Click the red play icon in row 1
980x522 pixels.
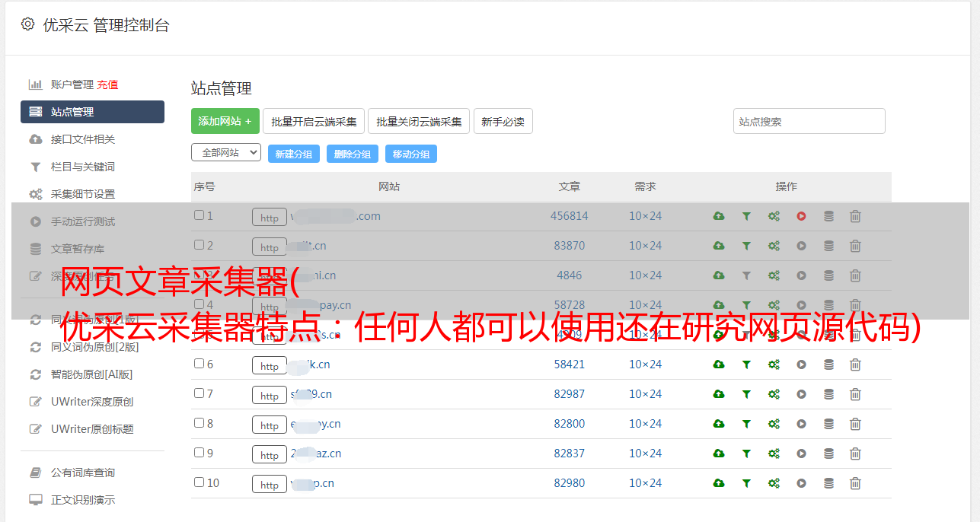[801, 216]
